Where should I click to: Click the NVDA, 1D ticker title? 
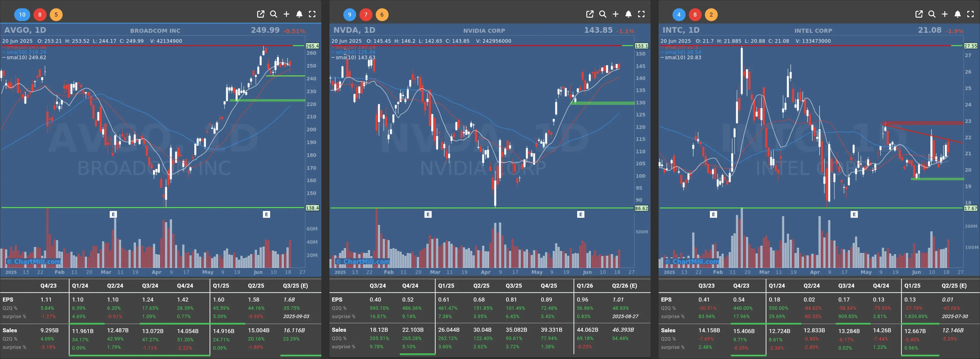click(x=354, y=30)
